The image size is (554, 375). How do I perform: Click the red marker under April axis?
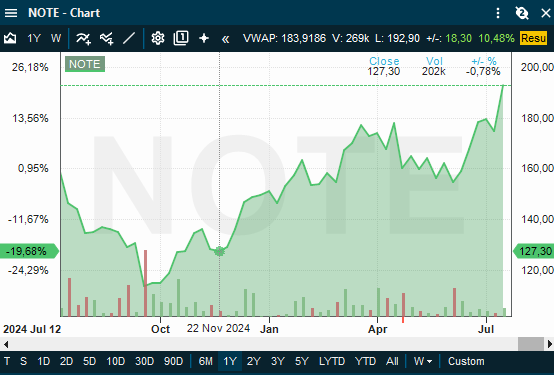[403, 320]
